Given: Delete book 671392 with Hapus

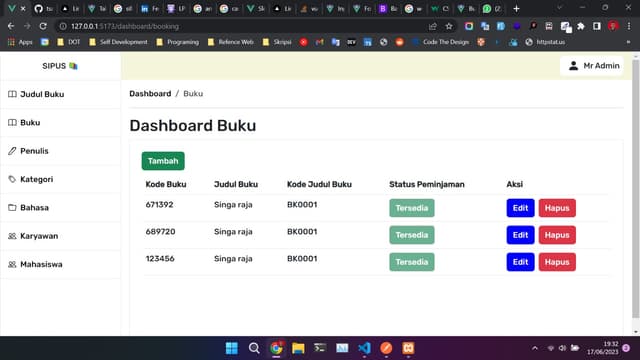Looking at the screenshot, I should (557, 208).
